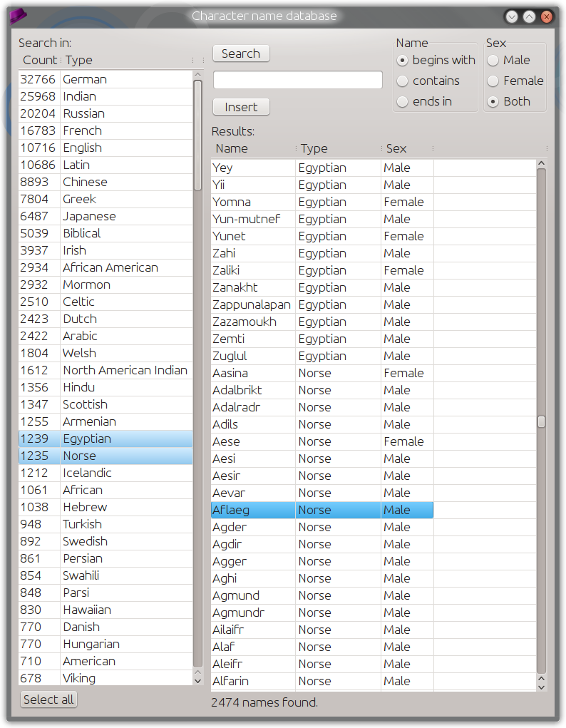Click scroll-up arrow of results list
The height and width of the screenshot is (728, 566).
tap(541, 163)
